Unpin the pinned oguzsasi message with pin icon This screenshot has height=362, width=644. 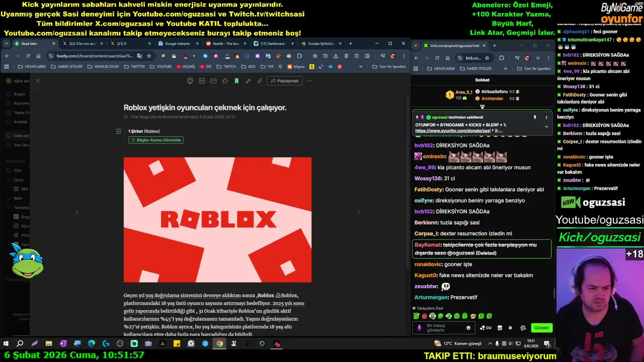coord(535,117)
